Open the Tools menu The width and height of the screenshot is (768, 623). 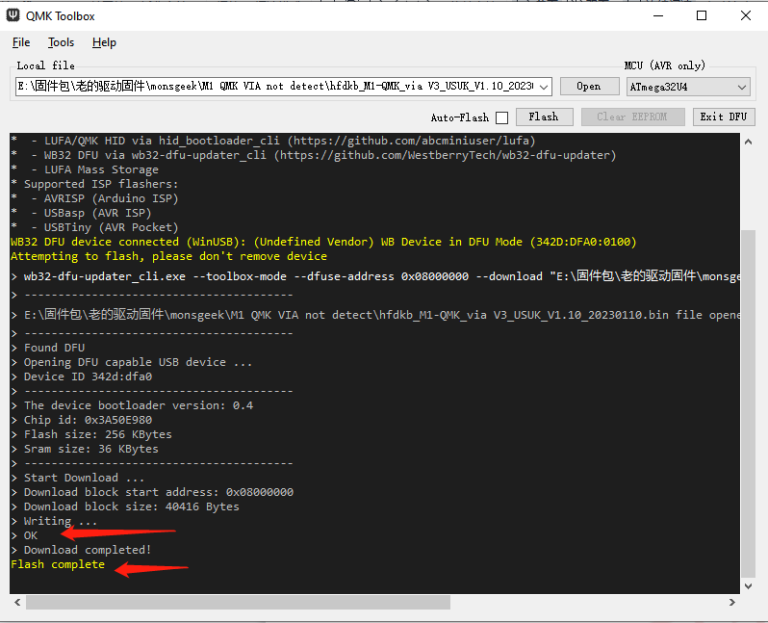pyautogui.click(x=61, y=43)
